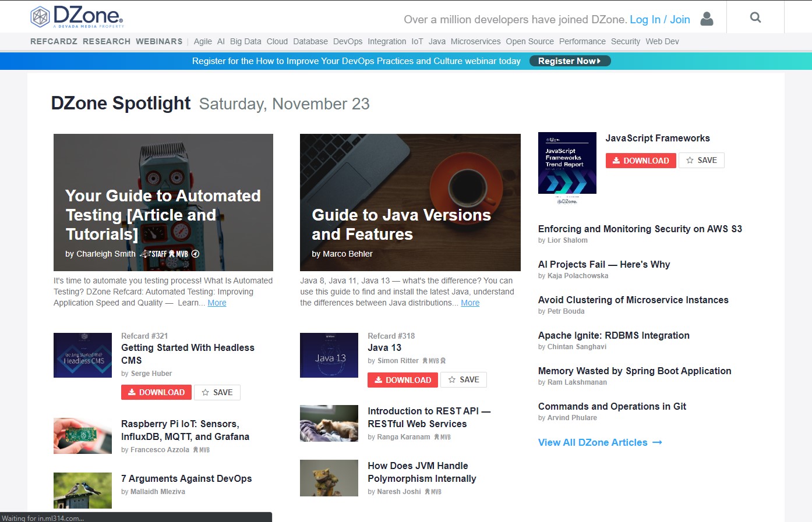Open the DevOps topic
This screenshot has width=812, height=522.
click(x=348, y=41)
